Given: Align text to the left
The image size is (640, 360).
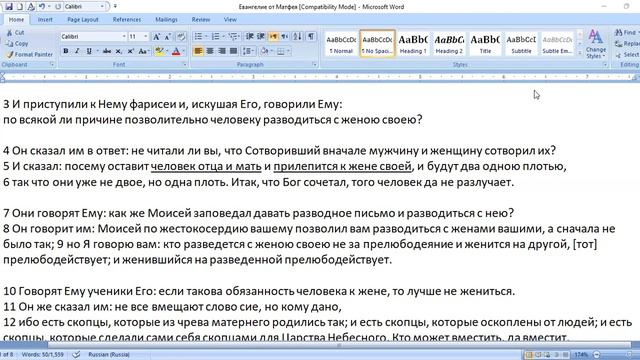Looking at the screenshot, I should click(x=198, y=51).
